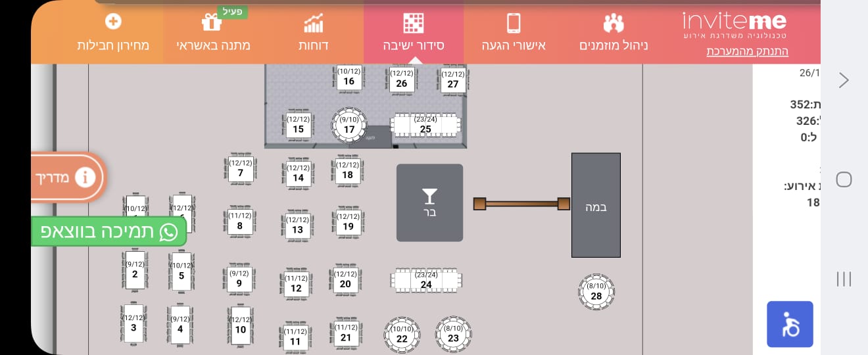Select round table 28

pyautogui.click(x=596, y=292)
